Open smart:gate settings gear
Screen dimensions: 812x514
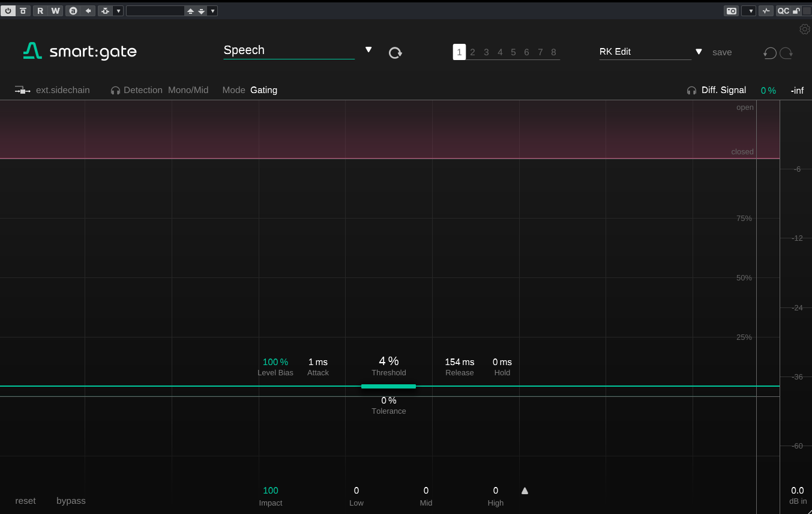click(805, 29)
